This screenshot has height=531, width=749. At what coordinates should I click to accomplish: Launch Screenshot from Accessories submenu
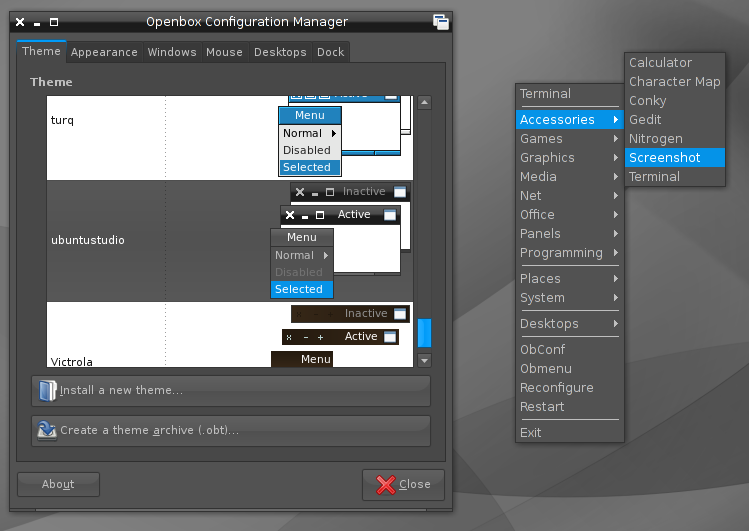(664, 158)
